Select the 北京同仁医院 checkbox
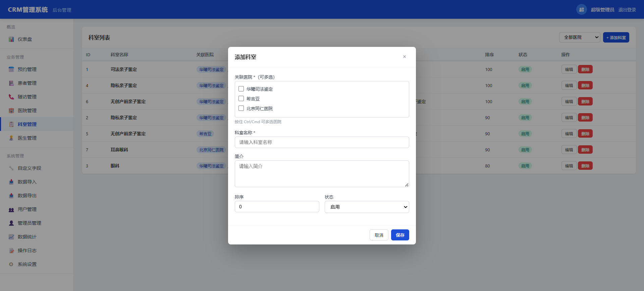 click(x=241, y=108)
